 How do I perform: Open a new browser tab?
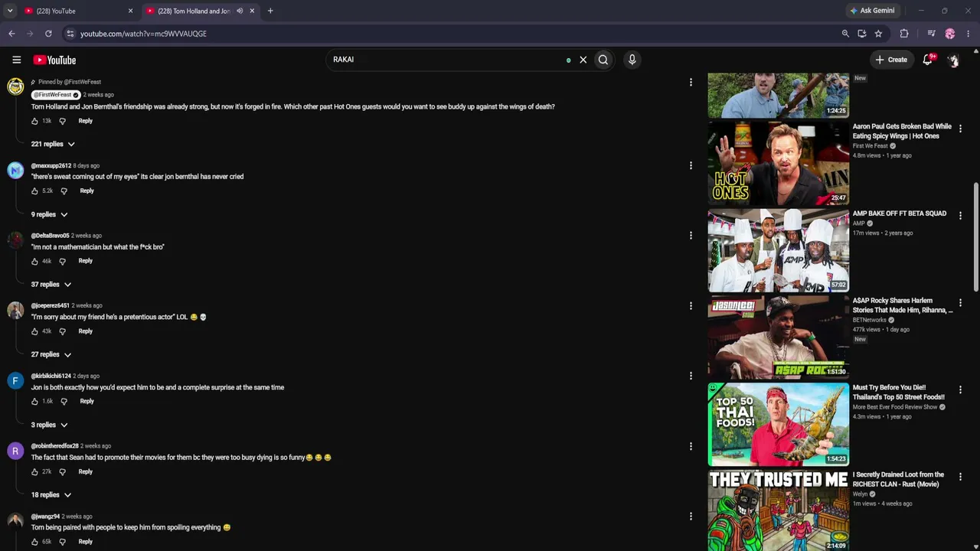(x=270, y=11)
